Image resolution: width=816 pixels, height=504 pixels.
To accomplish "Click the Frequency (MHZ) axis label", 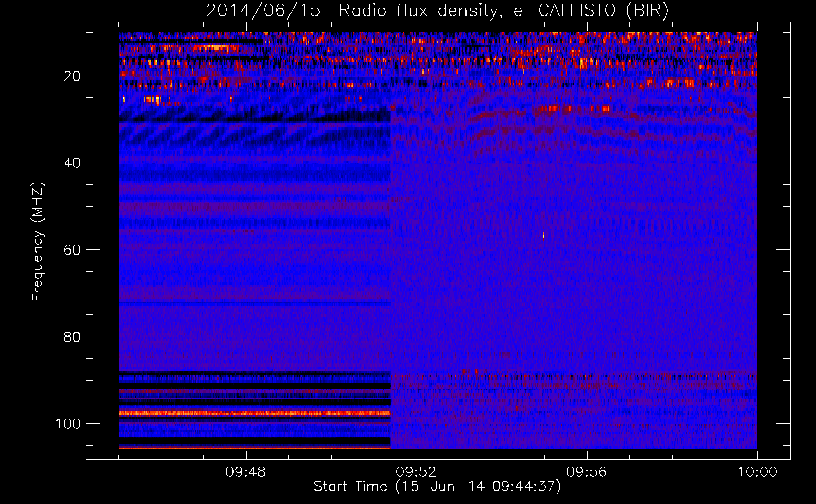I will [x=38, y=241].
